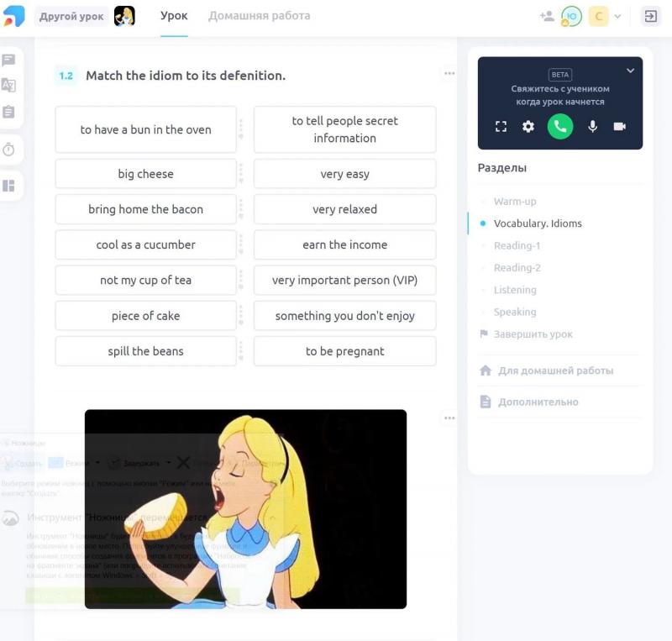The height and width of the screenshot is (641, 672).
Task: Open the notes clipboard icon in sidebar
Action: point(8,112)
